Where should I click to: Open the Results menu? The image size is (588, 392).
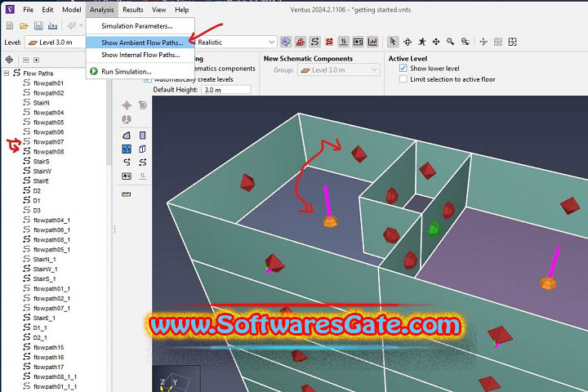(x=133, y=10)
